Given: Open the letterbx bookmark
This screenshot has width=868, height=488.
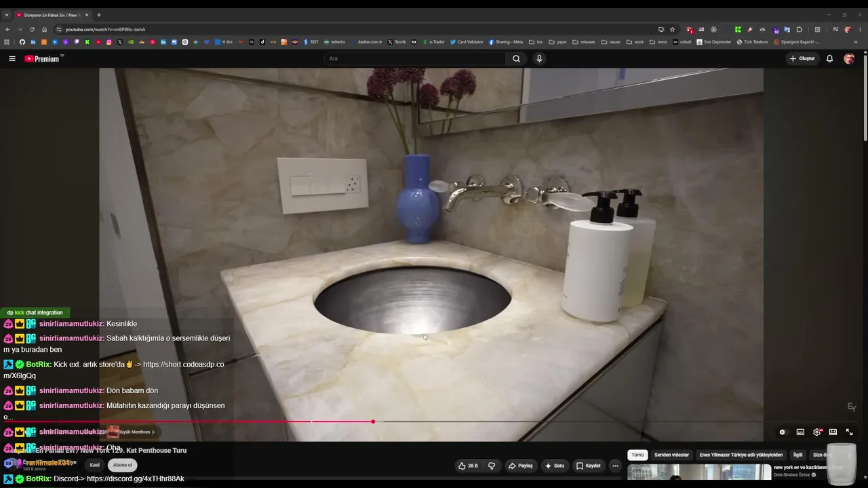Looking at the screenshot, I should tap(335, 42).
